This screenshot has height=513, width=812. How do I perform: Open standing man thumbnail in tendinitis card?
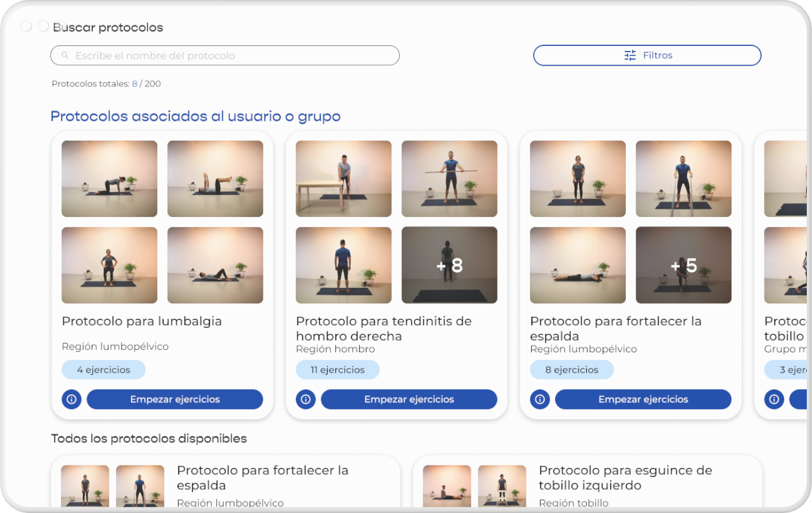tap(344, 265)
